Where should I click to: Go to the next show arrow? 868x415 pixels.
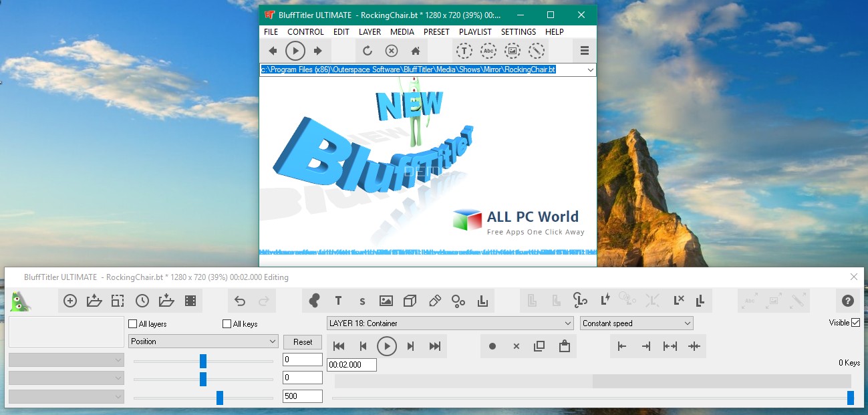coord(318,51)
